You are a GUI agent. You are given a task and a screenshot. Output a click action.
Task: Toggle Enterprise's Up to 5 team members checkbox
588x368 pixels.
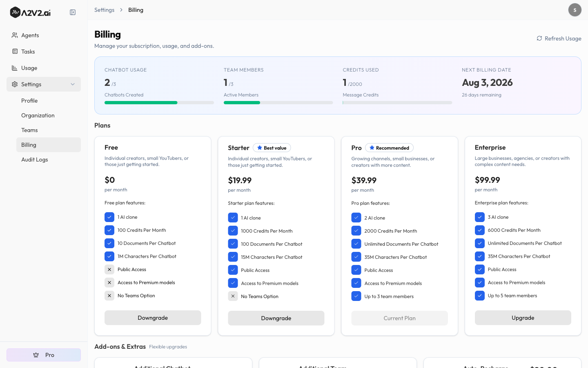click(480, 296)
